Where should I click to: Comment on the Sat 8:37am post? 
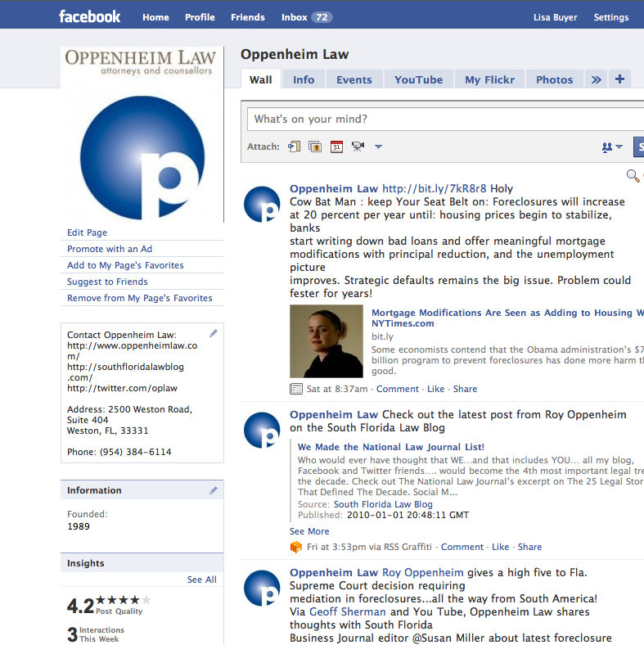[397, 389]
